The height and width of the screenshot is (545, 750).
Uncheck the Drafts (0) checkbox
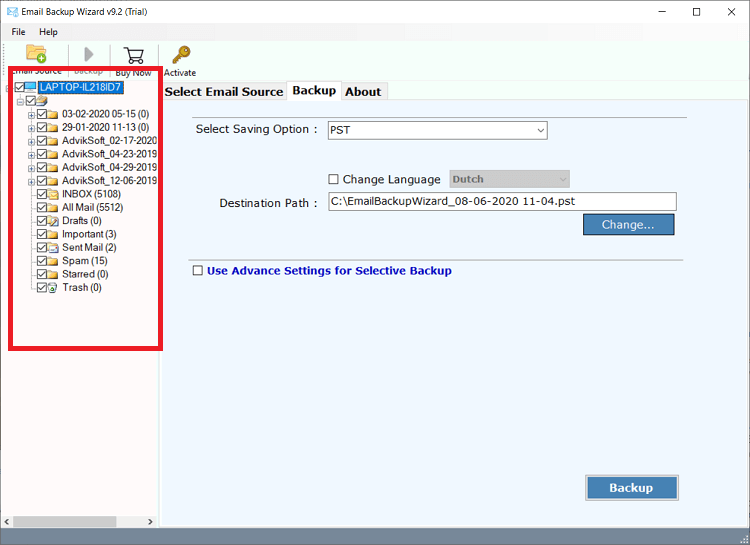[42, 221]
